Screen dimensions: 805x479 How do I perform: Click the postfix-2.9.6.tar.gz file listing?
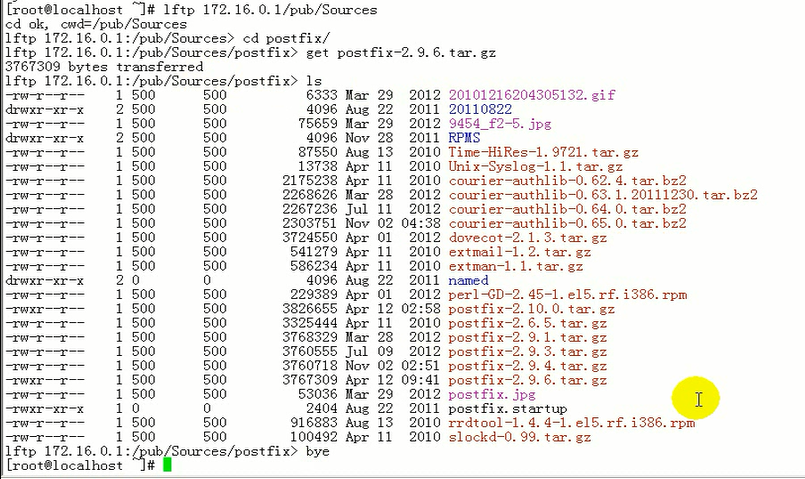pos(527,380)
